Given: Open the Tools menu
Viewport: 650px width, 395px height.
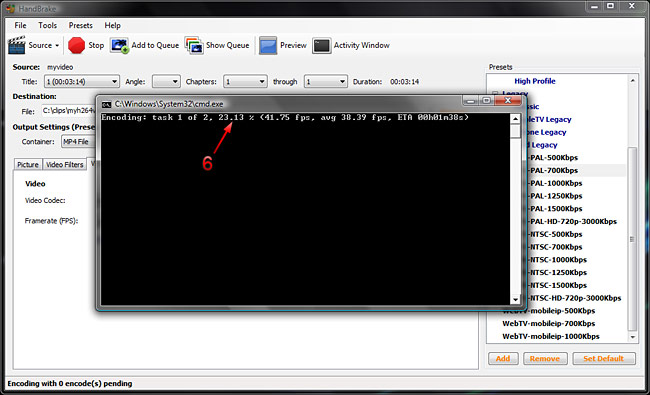Looking at the screenshot, I should tap(47, 25).
